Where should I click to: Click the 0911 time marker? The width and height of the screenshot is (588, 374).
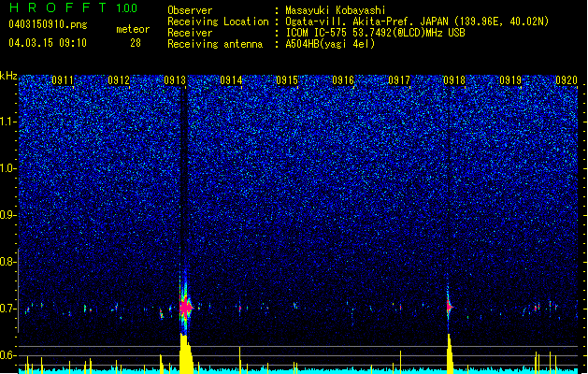[63, 80]
